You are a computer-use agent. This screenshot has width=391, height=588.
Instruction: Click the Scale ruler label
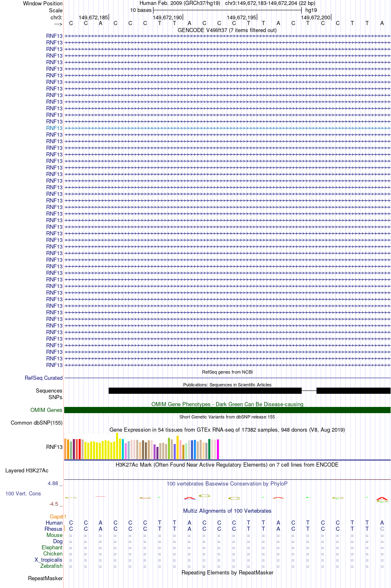56,10
